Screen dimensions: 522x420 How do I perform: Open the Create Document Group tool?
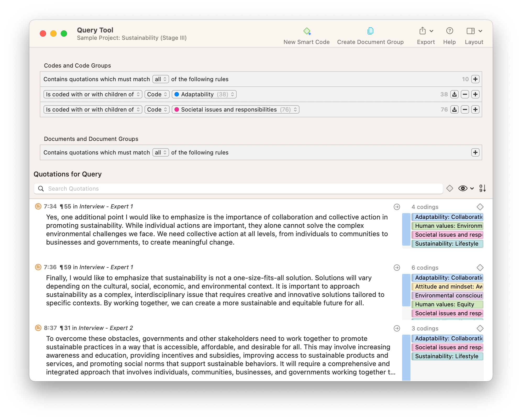click(x=370, y=36)
